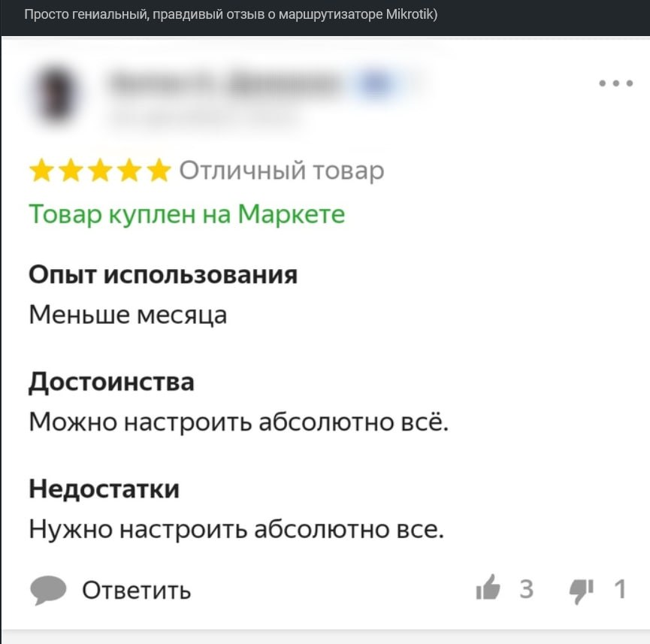Viewport: 650px width, 644px height.
Task: Click the post title about Mikrotik router
Action: point(231,15)
